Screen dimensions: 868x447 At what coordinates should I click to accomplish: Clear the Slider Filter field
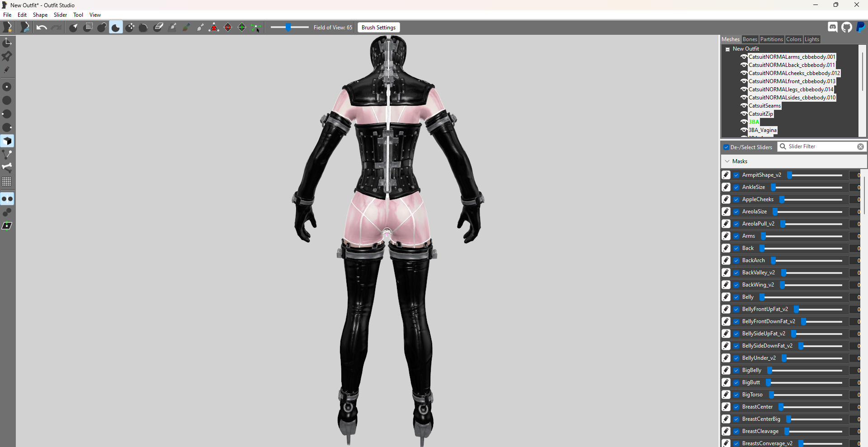click(x=860, y=147)
